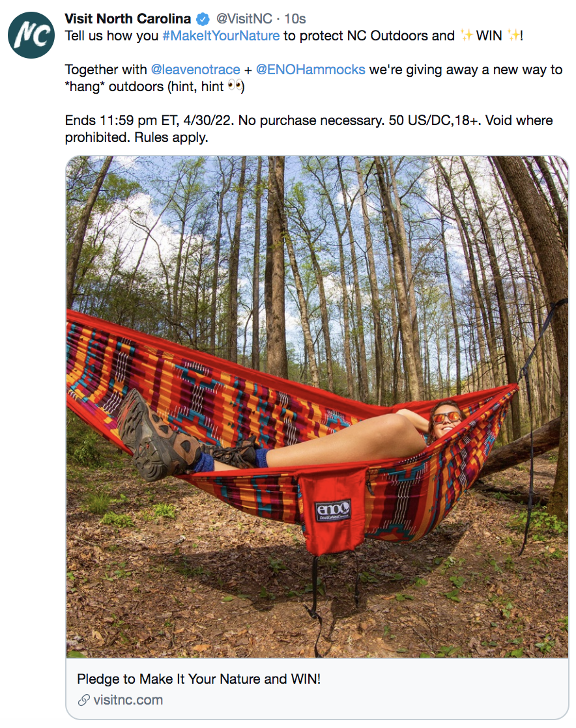Click the eyes emoji after hint, hint

[235, 86]
